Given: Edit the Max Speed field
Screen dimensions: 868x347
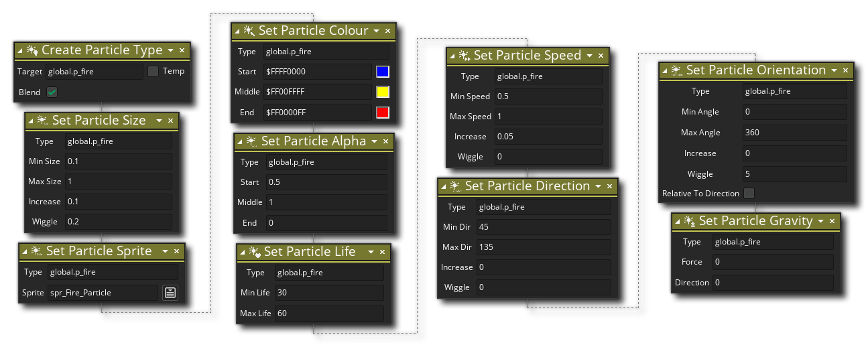Looking at the screenshot, I should [548, 117].
